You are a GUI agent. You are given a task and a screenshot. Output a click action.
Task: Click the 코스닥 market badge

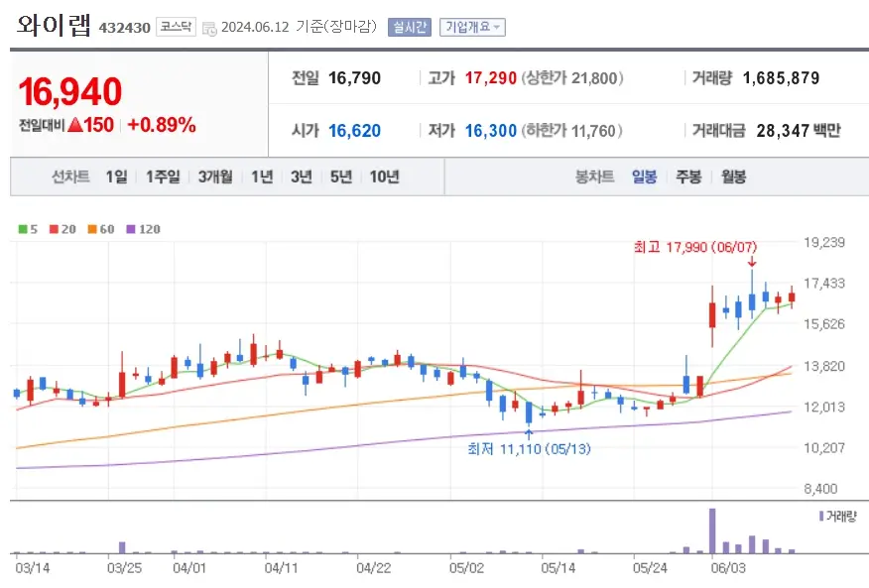[x=173, y=27]
